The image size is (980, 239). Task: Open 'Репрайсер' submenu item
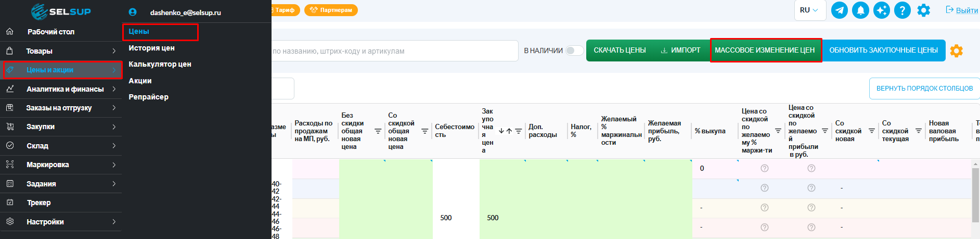(x=148, y=97)
